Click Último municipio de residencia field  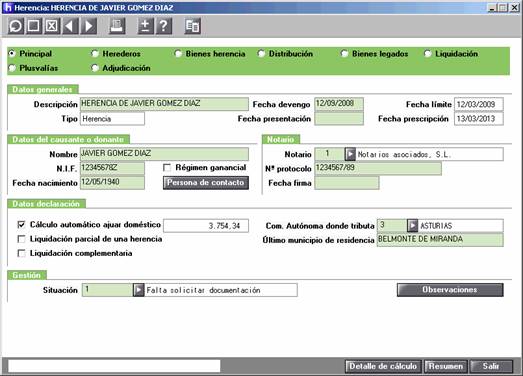tap(440, 240)
